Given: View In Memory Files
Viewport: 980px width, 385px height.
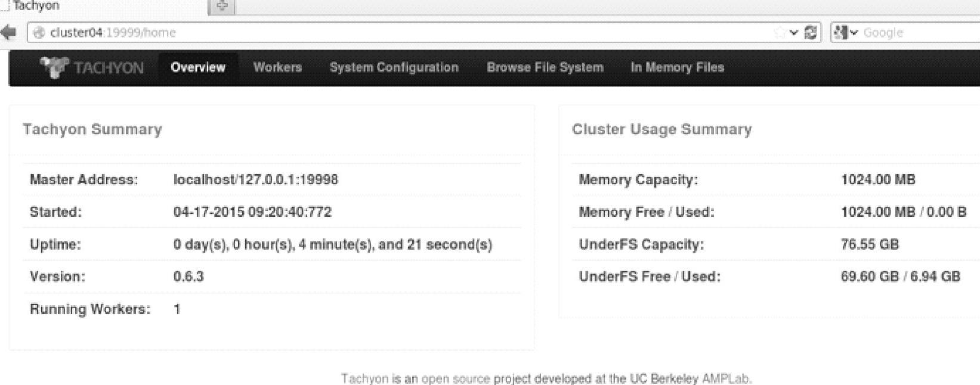Looking at the screenshot, I should click(677, 67).
